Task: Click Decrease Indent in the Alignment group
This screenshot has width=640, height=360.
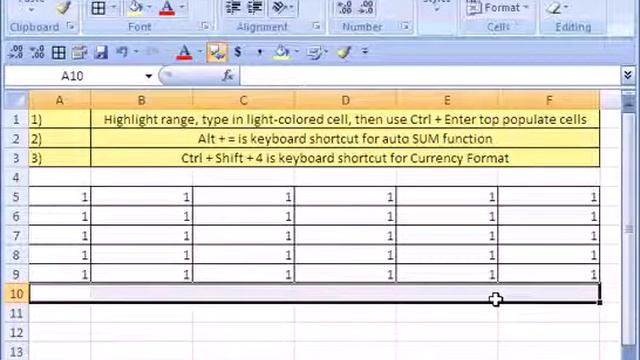Action: pyautogui.click(x=233, y=8)
